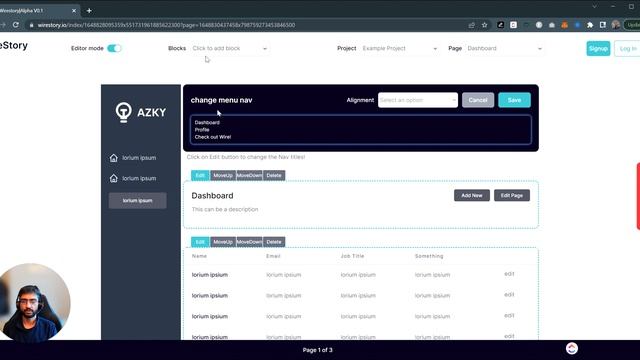Click the browser profile avatar
Viewport: 640px width, 360px height.
616,25
